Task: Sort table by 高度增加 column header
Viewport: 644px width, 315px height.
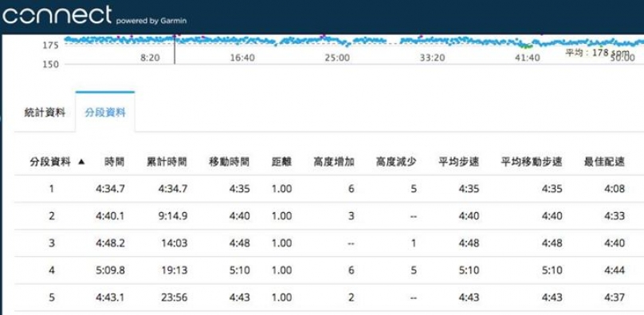Action: [x=334, y=162]
